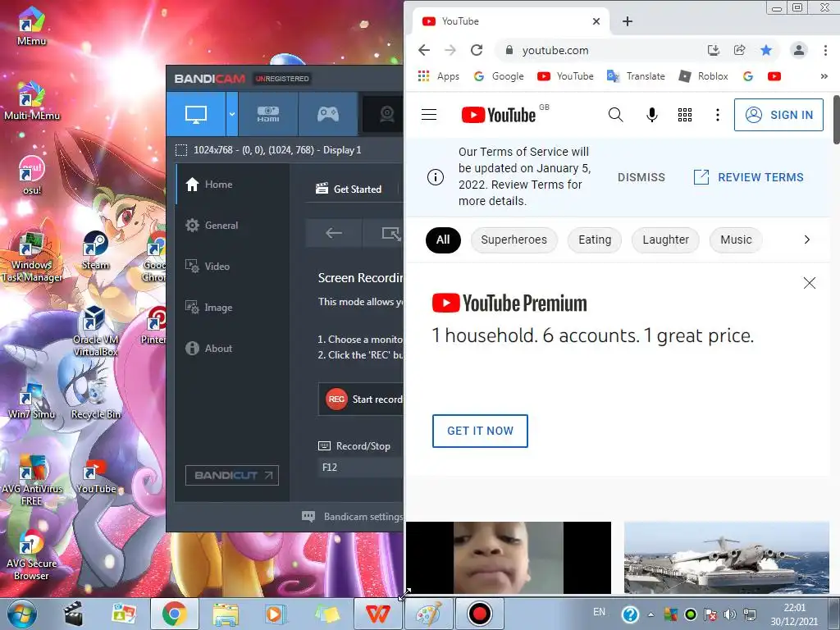
Task: Click the rectangle selection icon beside 1024x768
Action: [x=181, y=150]
